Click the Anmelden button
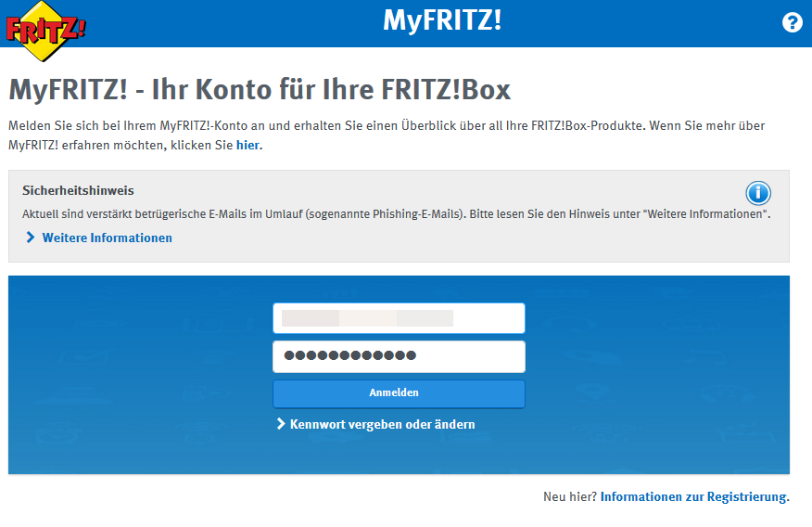The image size is (812, 527). [x=399, y=393]
